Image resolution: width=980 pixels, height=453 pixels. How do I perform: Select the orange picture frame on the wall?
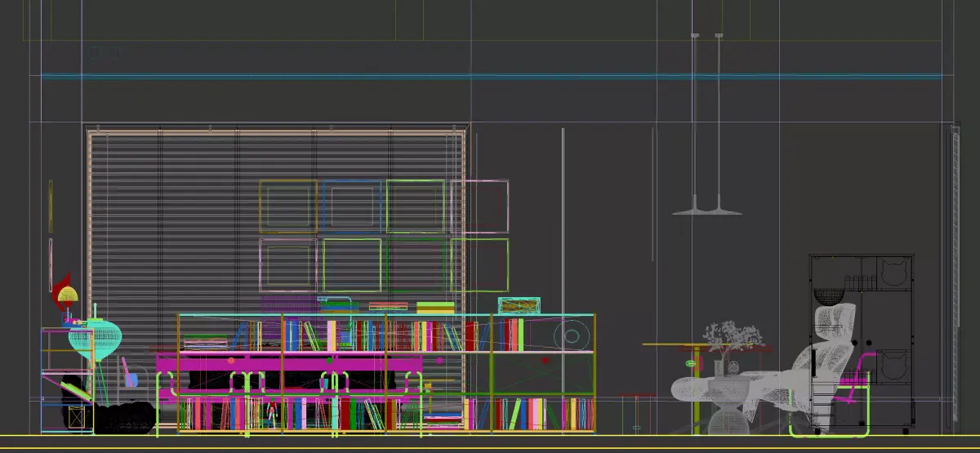coord(288,207)
